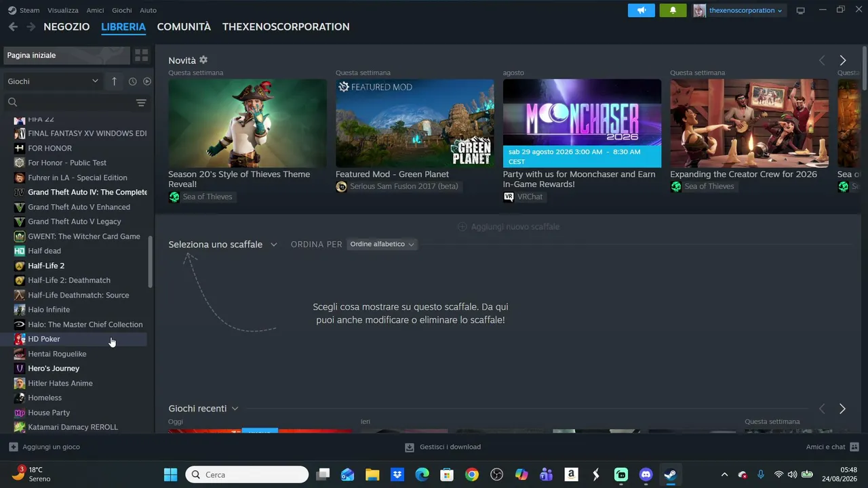Open OBS Studio from the taskbar
Screen dimensions: 868x488
coord(496,474)
